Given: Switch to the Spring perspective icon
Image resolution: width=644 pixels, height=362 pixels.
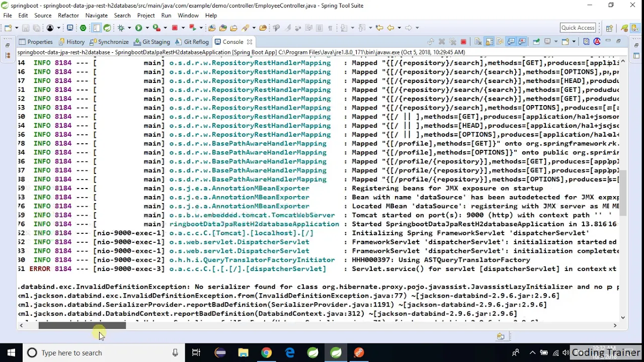Looking at the screenshot, I should (x=624, y=28).
